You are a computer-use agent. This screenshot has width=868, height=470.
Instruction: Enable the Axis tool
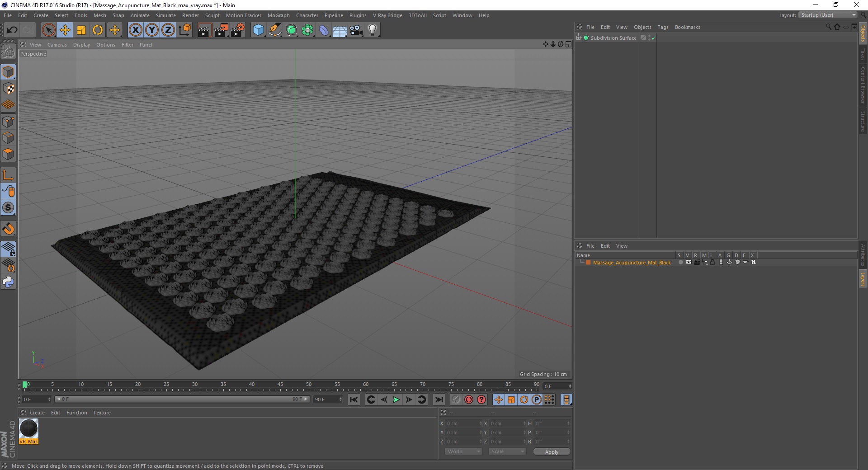[8, 175]
